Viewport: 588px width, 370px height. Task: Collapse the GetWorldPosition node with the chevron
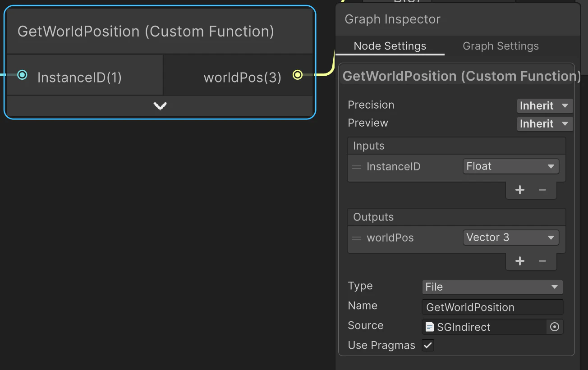click(x=160, y=106)
